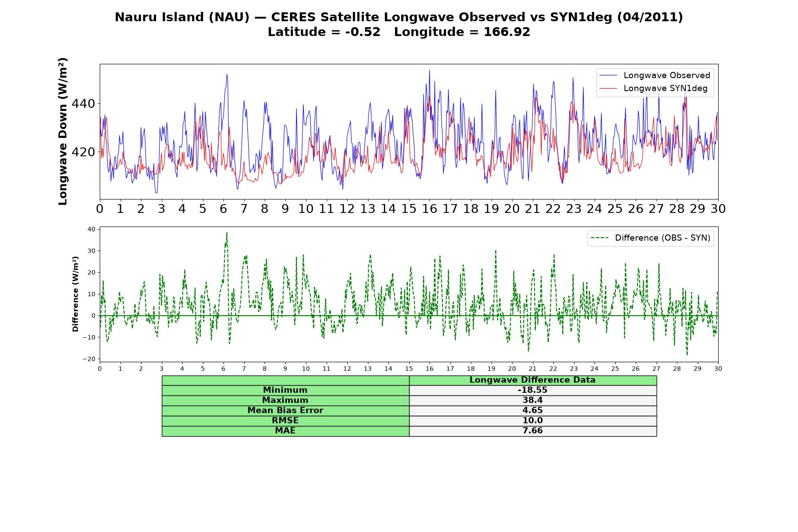Click the Difference (OBS - SYN) legend entry
Screen dimensions: 798x532
pos(651,238)
